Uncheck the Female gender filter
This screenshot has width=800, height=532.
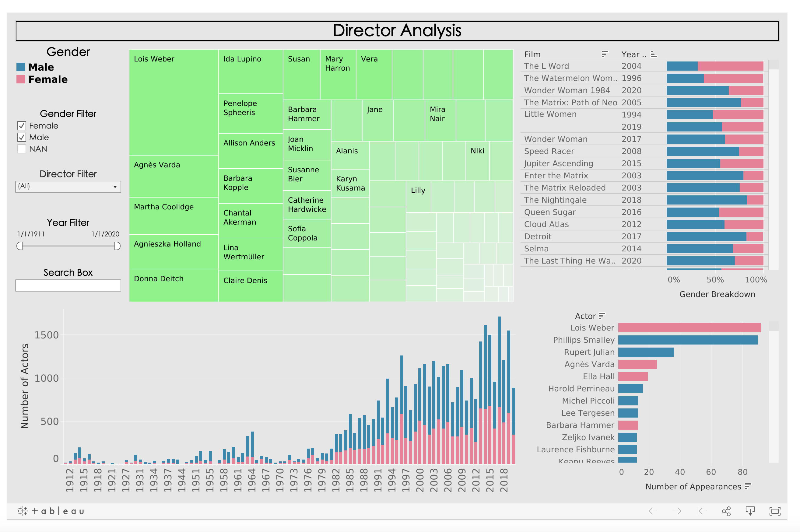[22, 126]
